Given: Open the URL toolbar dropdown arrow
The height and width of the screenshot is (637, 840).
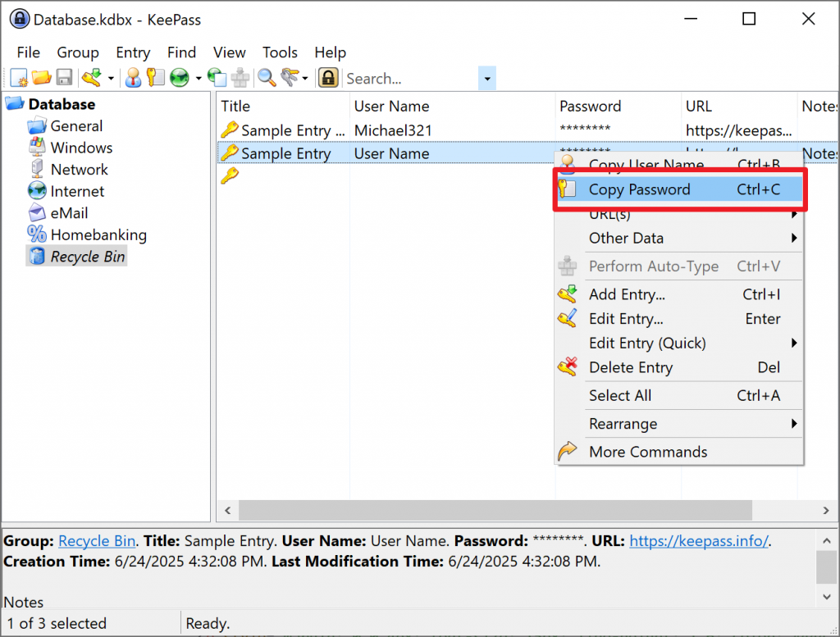Looking at the screenshot, I should pos(199,79).
